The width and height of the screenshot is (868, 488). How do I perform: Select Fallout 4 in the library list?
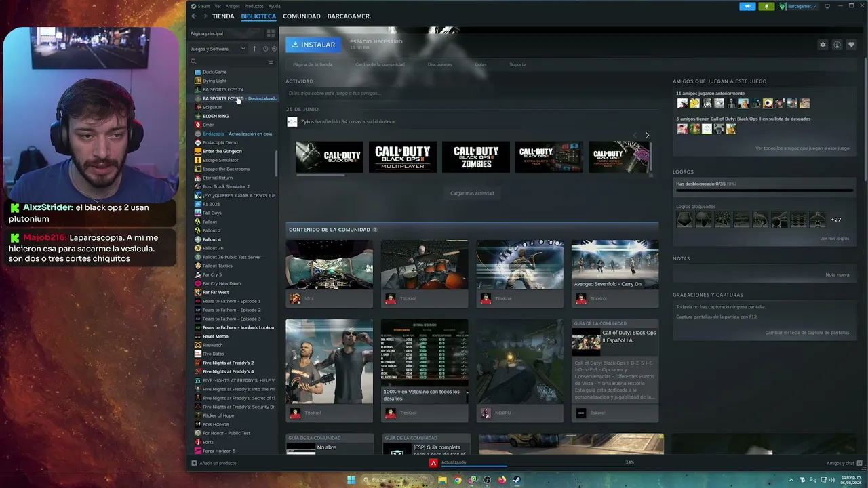coord(212,239)
